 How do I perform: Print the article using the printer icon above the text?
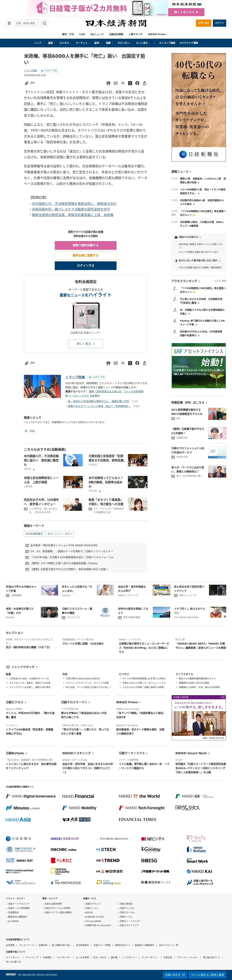pyautogui.click(x=108, y=83)
